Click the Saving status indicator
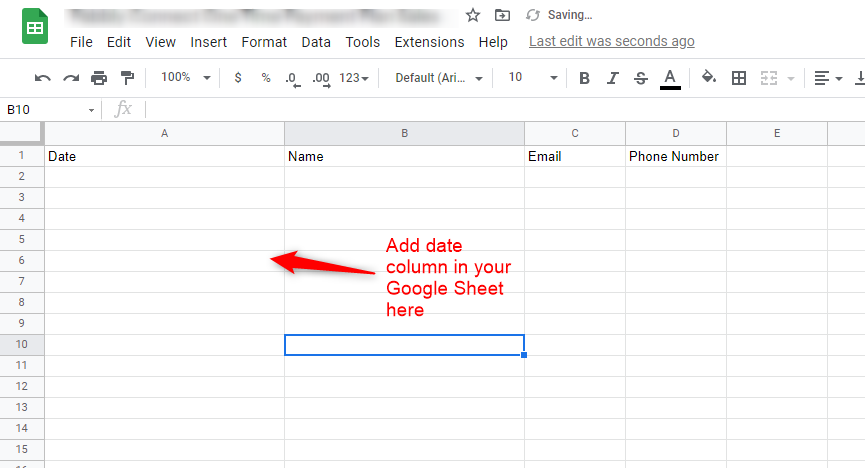 tap(559, 15)
